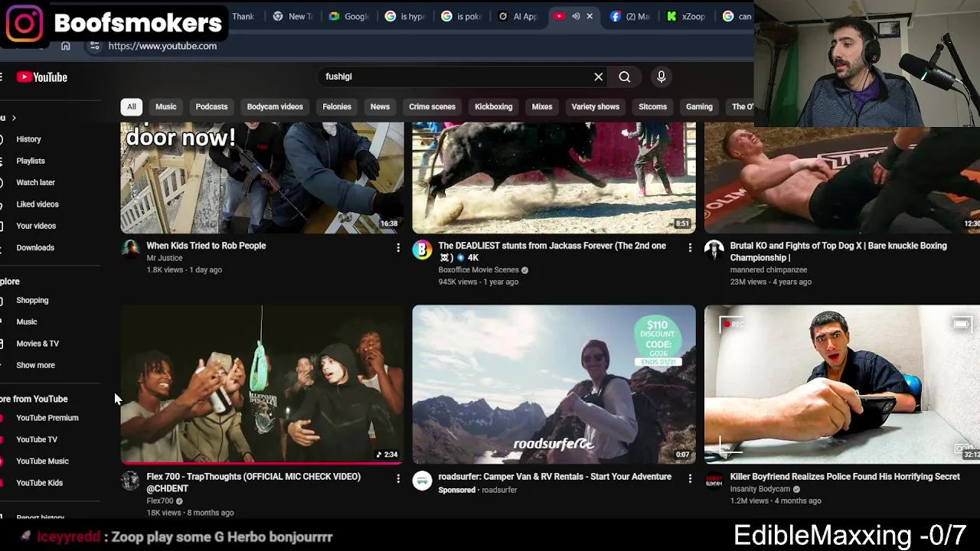The image size is (980, 551).
Task: Filter by Felonies chip
Action: pos(337,107)
